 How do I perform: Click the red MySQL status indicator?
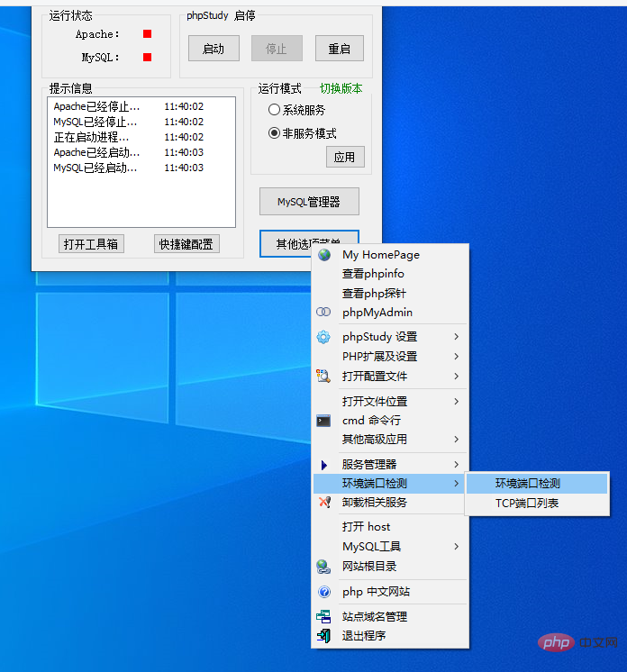pyautogui.click(x=147, y=57)
